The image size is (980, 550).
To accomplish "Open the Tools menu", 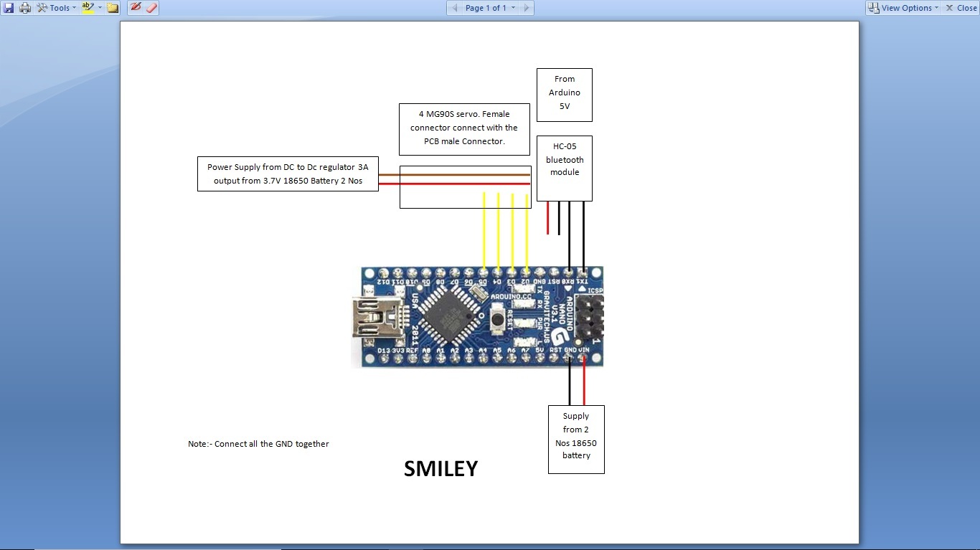I will point(56,8).
